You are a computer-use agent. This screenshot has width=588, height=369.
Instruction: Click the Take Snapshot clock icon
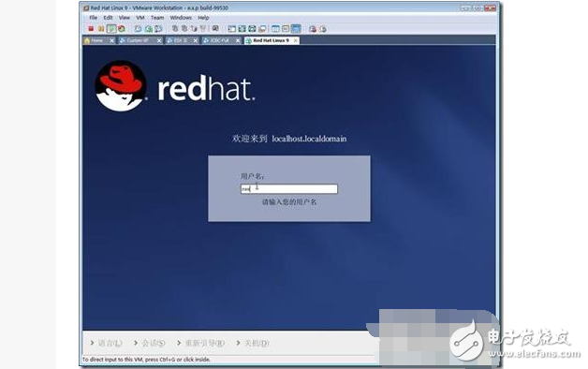pyautogui.click(x=138, y=28)
